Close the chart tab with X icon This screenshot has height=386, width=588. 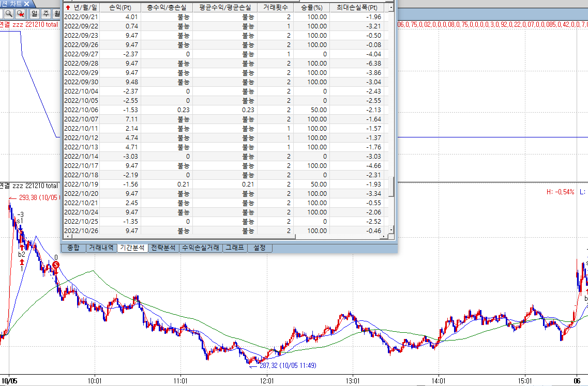click(x=27, y=4)
